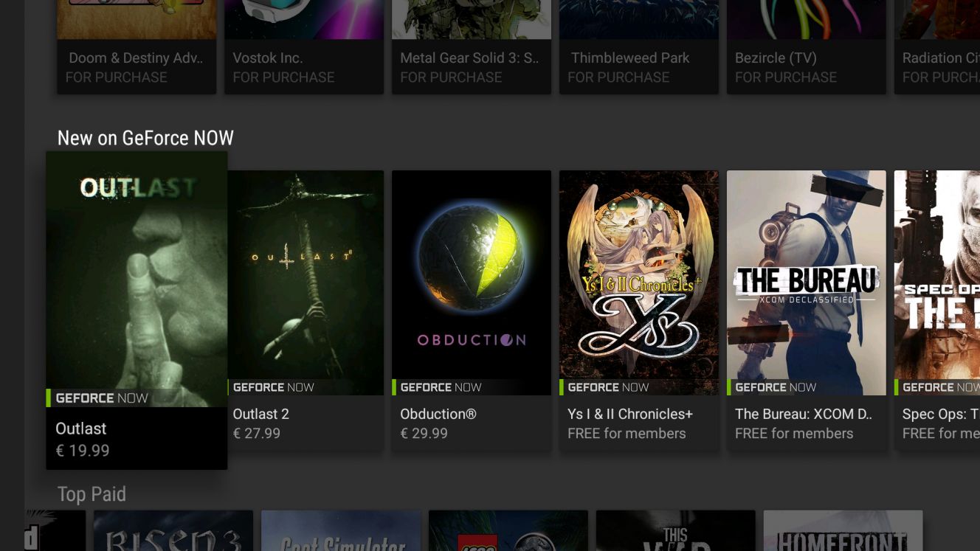
Task: Open the Obduction game cover art
Action: tap(472, 283)
